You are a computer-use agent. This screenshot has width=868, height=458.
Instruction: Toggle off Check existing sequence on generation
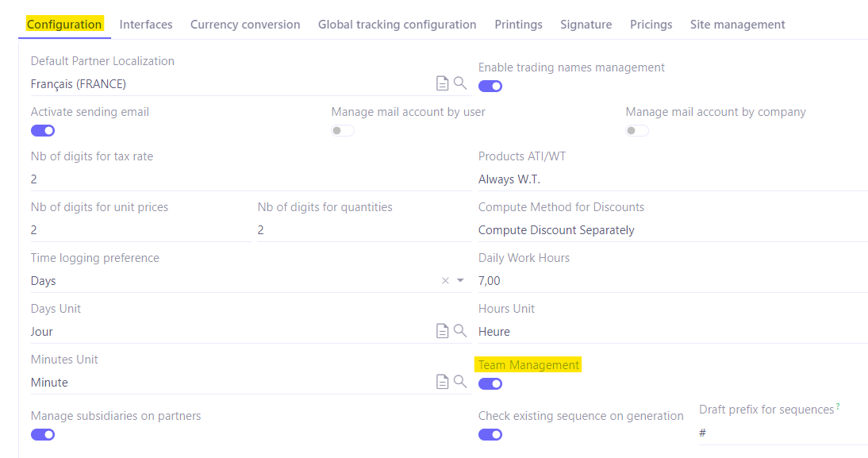[490, 434]
